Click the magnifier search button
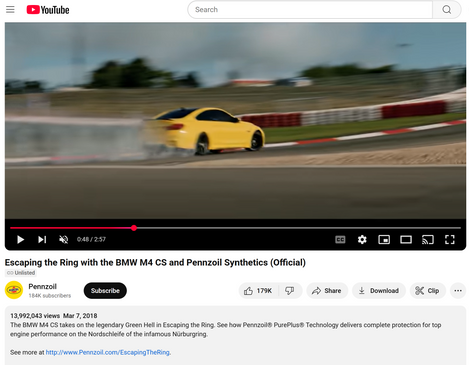 point(447,10)
